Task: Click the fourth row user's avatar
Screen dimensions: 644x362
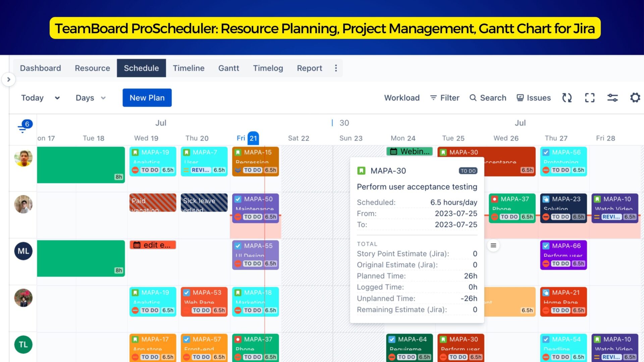Action: [x=23, y=298]
